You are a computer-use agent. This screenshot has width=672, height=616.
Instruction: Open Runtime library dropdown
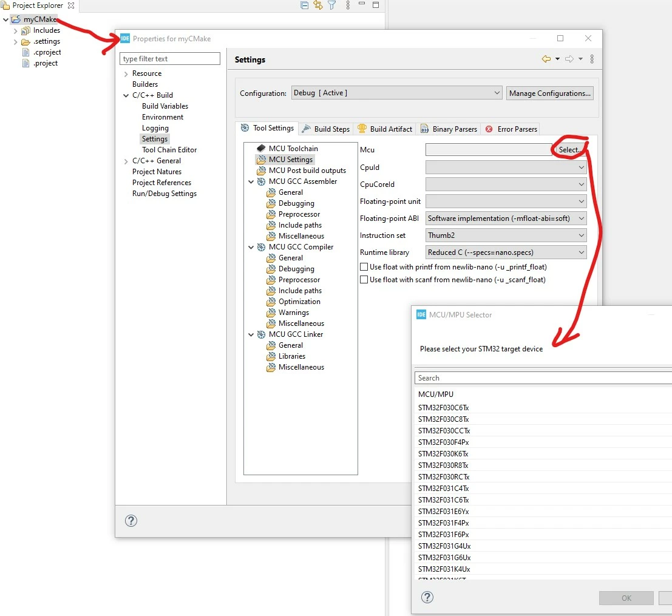pyautogui.click(x=506, y=252)
